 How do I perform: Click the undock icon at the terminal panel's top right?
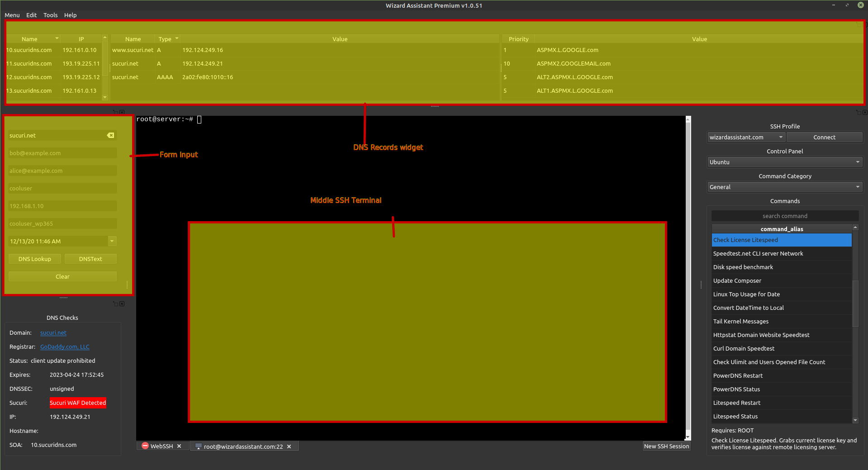[858, 112]
